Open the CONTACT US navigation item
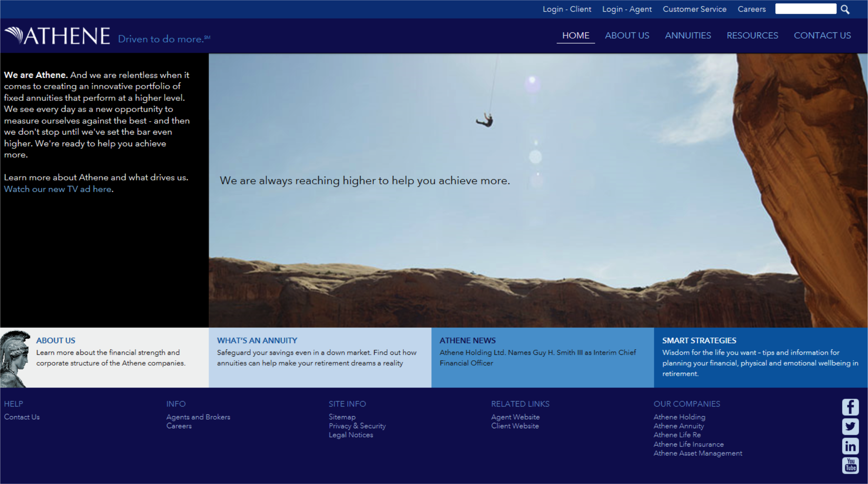Viewport: 868px width, 484px height. click(x=822, y=36)
